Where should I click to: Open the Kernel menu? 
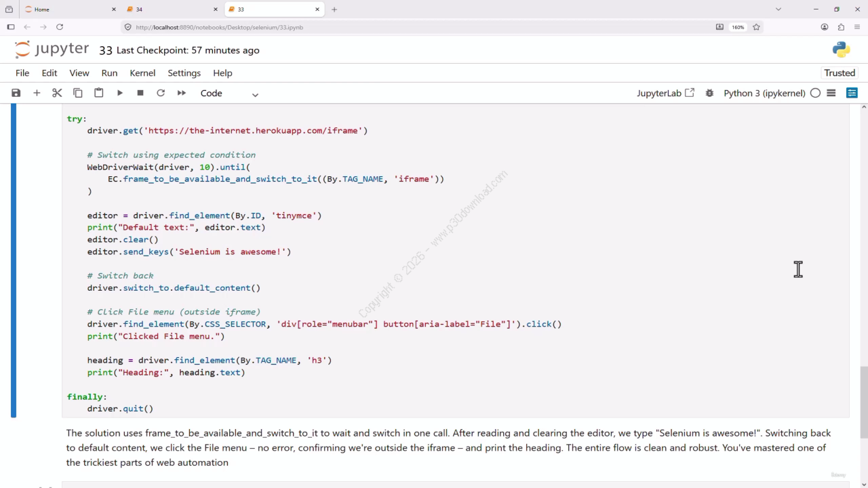(142, 73)
